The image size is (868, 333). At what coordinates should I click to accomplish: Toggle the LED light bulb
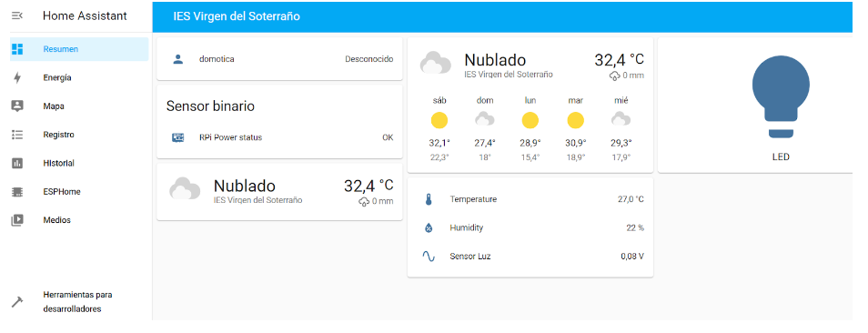781,96
